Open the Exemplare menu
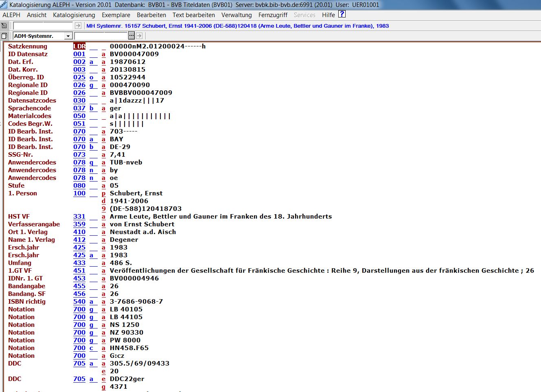 tap(116, 15)
